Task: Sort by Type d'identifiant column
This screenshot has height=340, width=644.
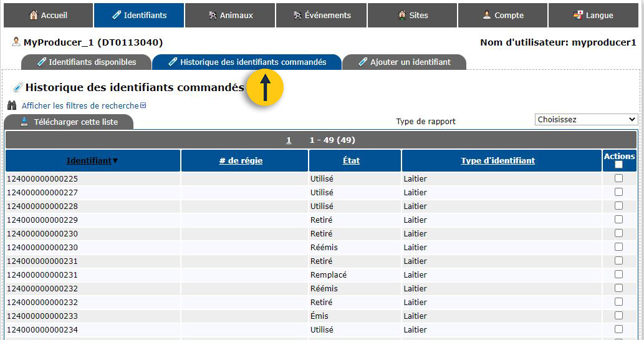Action: (x=497, y=161)
